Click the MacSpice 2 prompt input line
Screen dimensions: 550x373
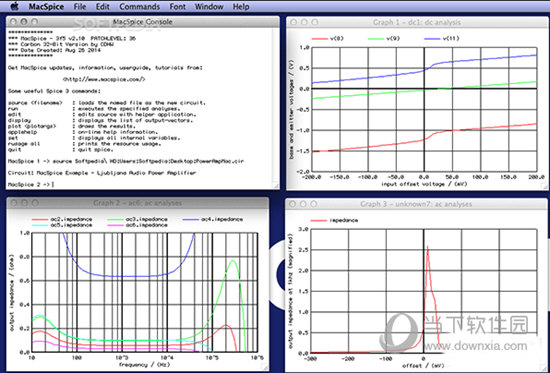[31, 185]
